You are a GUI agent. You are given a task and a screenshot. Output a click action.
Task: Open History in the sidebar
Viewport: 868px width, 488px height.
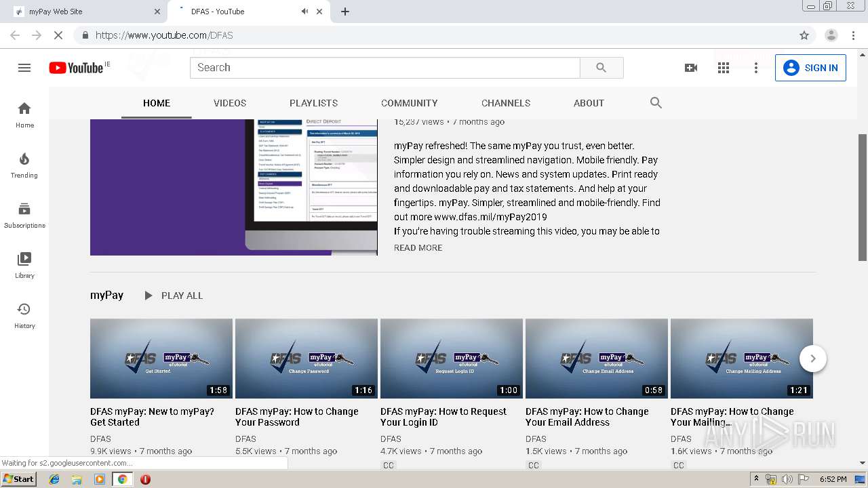click(x=24, y=316)
